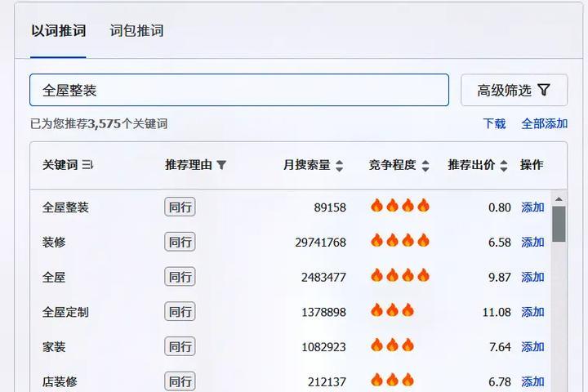This screenshot has width=588, height=392.
Task: Click the 关键词 column header text
Action: (60, 165)
